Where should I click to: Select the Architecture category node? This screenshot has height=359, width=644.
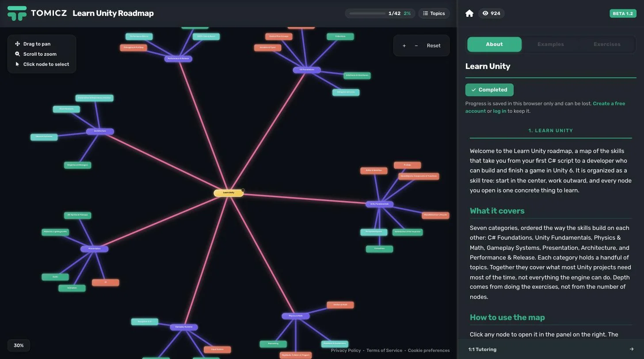point(100,131)
